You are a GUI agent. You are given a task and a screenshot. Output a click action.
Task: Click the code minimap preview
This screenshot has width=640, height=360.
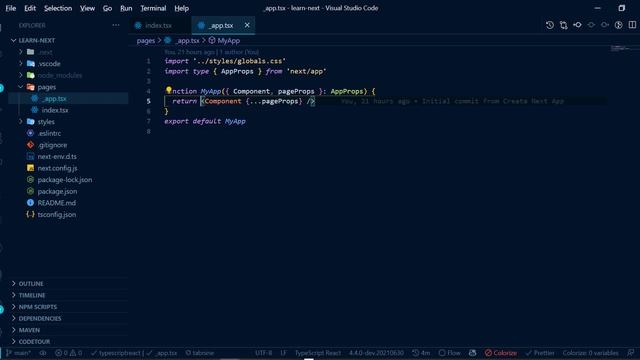point(620,48)
